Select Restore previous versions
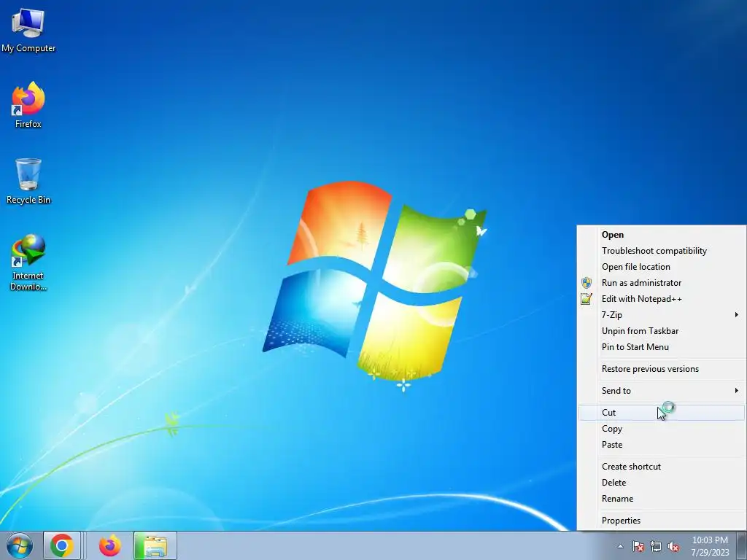747x560 pixels. pyautogui.click(x=662, y=369)
